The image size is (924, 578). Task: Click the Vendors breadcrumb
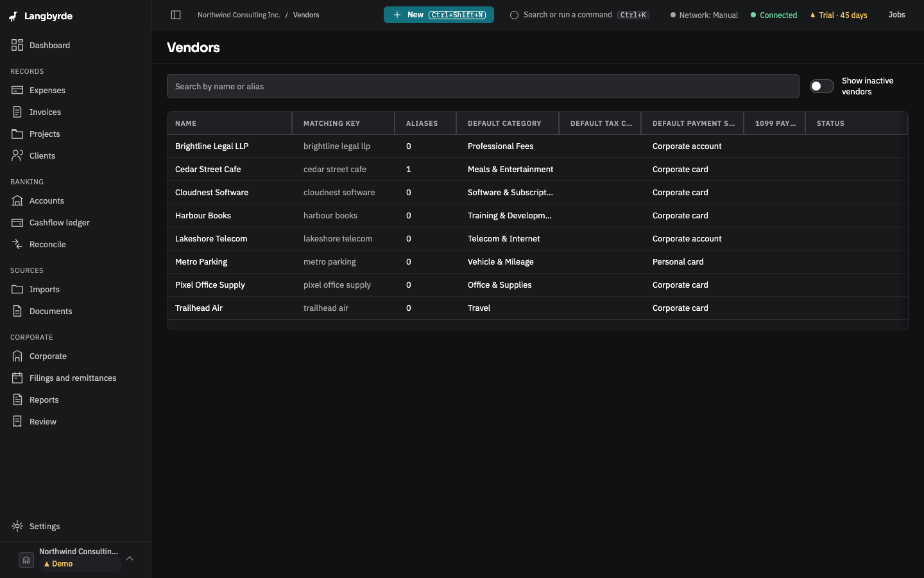(x=306, y=15)
